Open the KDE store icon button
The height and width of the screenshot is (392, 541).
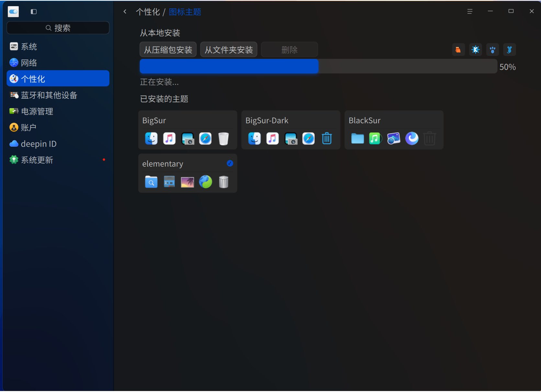point(475,50)
